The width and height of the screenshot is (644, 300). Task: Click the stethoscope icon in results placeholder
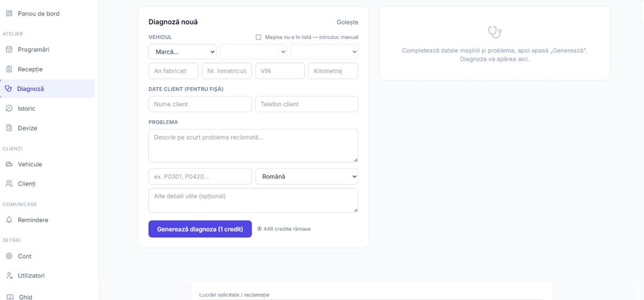point(495,32)
